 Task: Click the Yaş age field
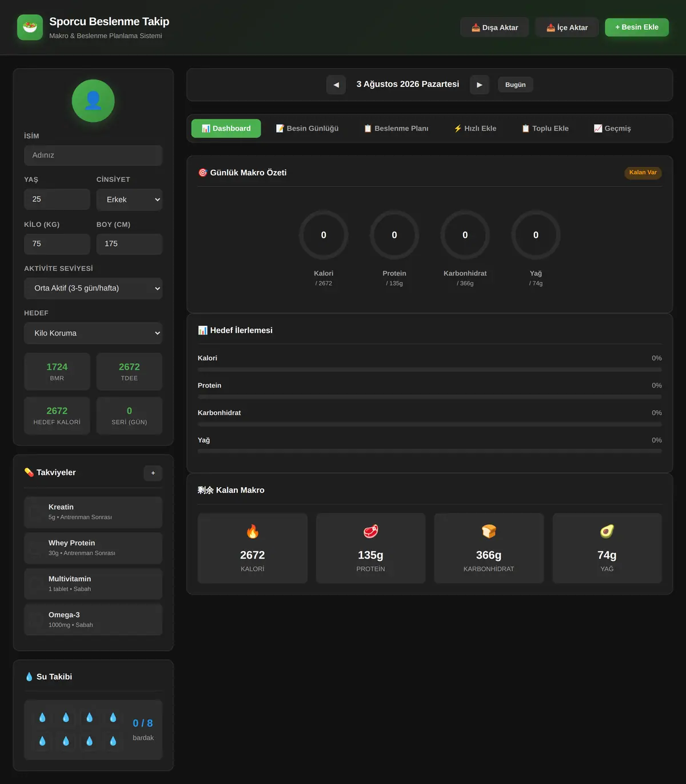tap(57, 200)
